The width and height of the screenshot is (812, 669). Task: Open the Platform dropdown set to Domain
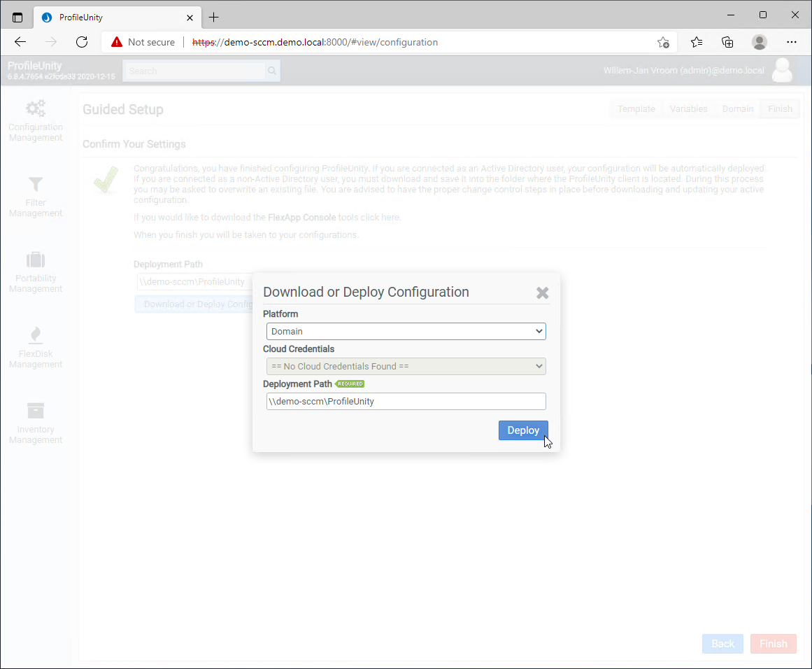406,331
